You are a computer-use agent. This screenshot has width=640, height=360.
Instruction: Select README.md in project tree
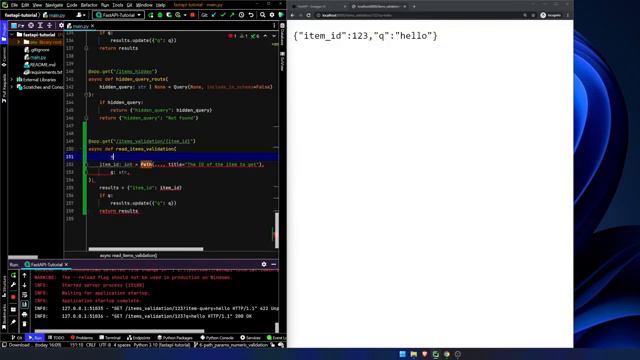40,64
